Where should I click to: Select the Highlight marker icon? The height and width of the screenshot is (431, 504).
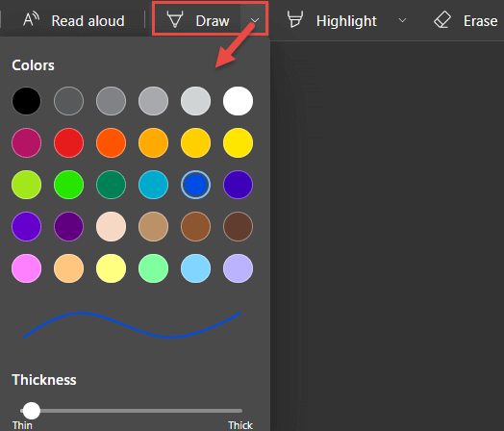tap(295, 19)
